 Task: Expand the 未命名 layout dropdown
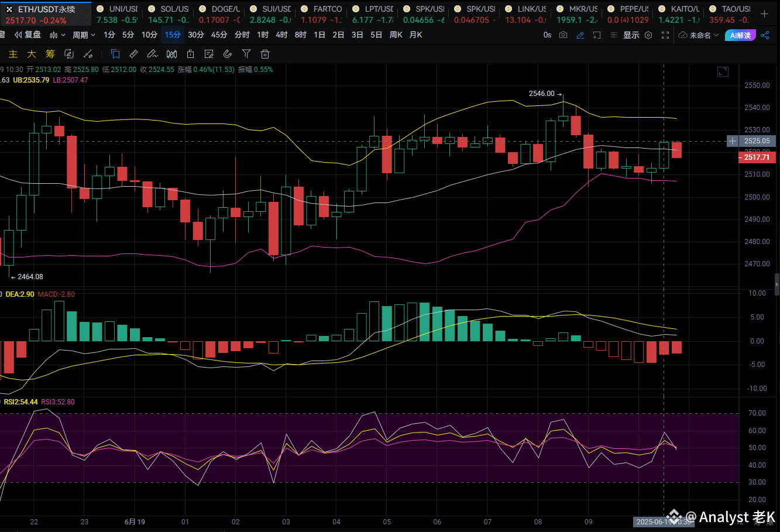[x=699, y=35]
